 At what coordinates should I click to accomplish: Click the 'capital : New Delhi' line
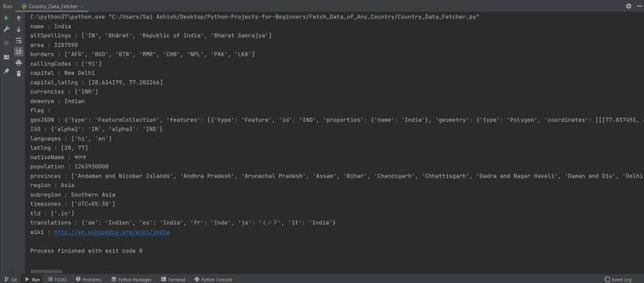(x=62, y=73)
